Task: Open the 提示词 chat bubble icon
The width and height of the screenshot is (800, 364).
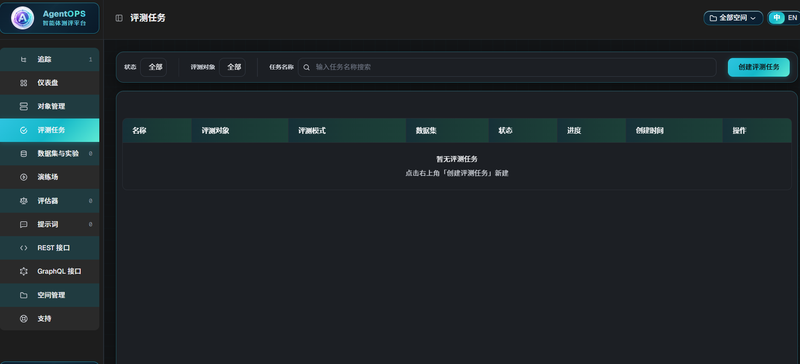Action: click(23, 224)
